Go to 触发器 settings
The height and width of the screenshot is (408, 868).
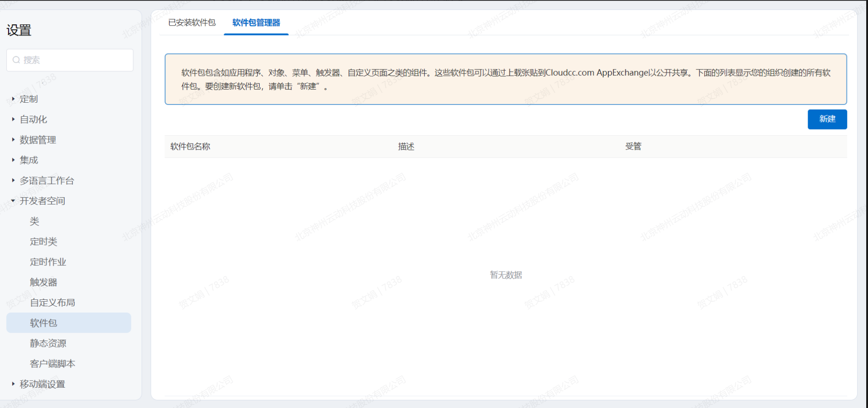pos(44,282)
